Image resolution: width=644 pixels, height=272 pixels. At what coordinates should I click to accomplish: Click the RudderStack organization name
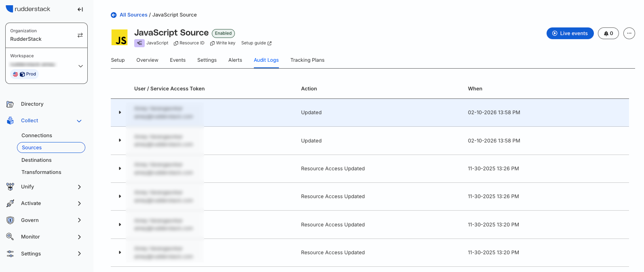tap(26, 39)
